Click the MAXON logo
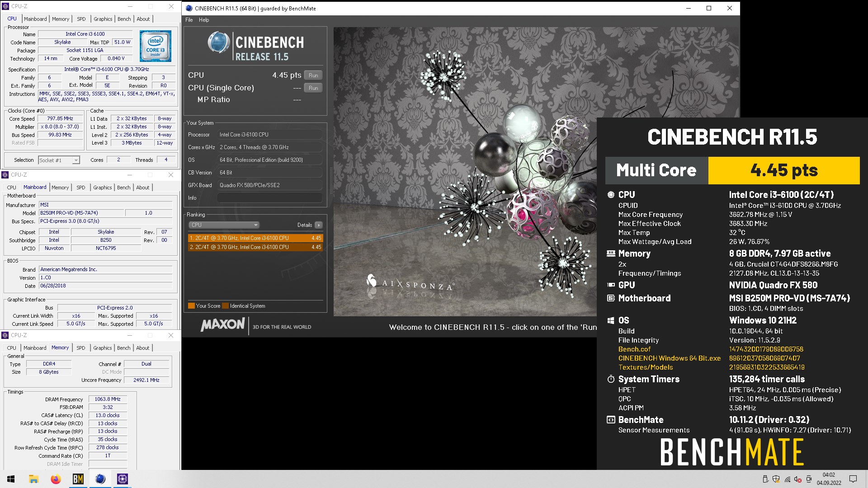This screenshot has width=868, height=488. point(222,325)
